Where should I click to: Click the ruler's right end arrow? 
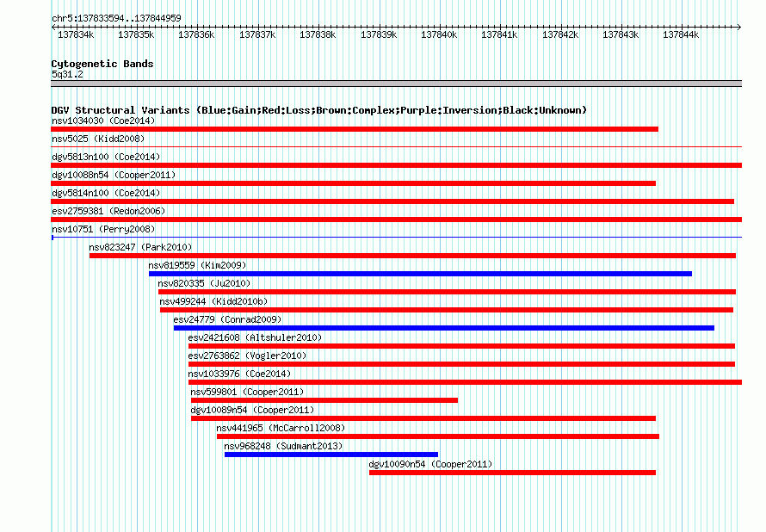(739, 28)
